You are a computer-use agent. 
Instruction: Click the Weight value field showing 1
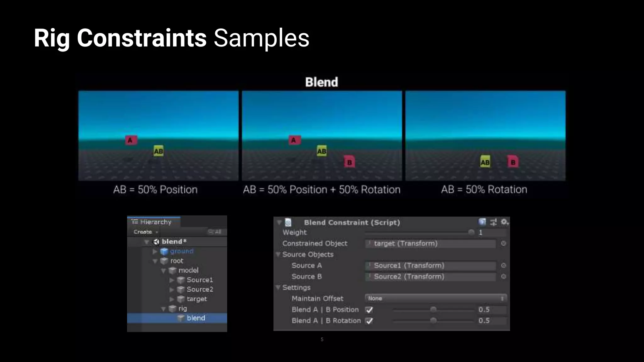[492, 233]
